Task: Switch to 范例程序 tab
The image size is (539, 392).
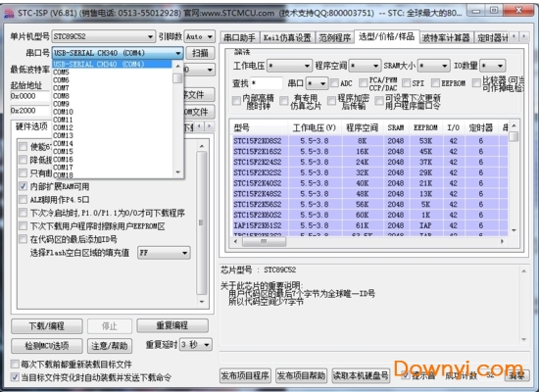Action: pos(334,37)
